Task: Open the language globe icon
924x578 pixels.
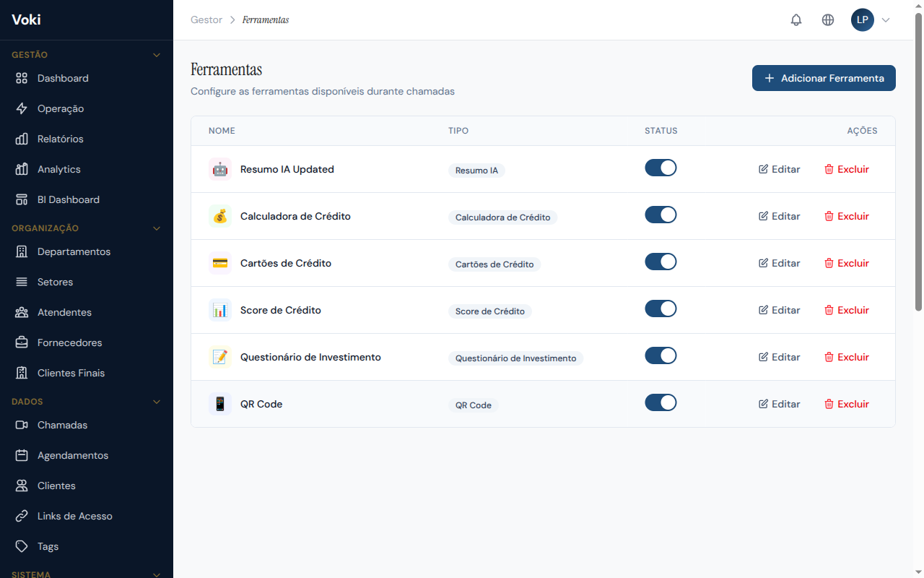Action: pyautogui.click(x=827, y=20)
